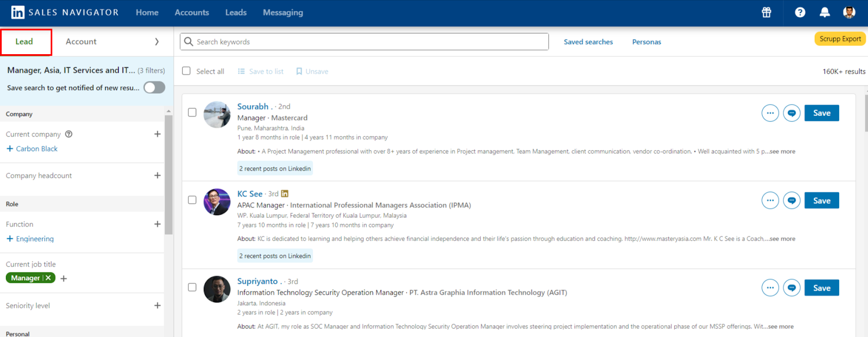
Task: Open KC See's profile photo
Action: coord(217,202)
